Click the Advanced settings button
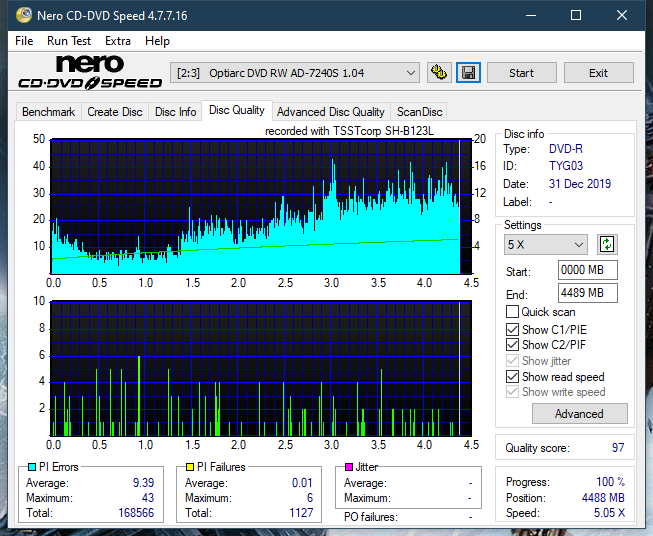Screen dimensions: 653x536 click(x=579, y=414)
